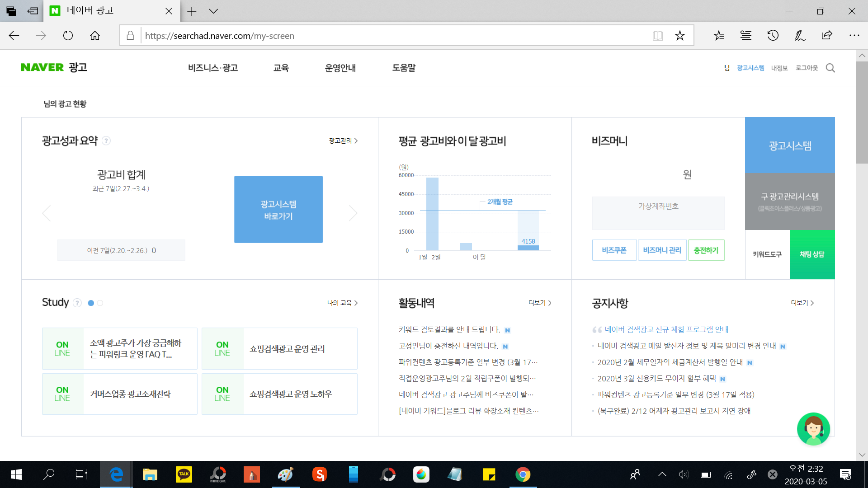Open 소액 광고주 파워링크 FAQ course card
The width and height of the screenshot is (868, 488).
click(x=120, y=349)
